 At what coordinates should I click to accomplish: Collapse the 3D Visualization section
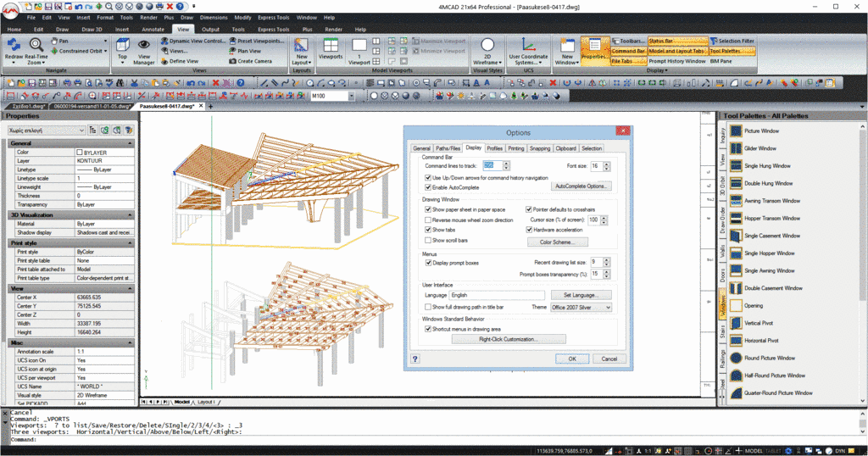click(x=131, y=214)
